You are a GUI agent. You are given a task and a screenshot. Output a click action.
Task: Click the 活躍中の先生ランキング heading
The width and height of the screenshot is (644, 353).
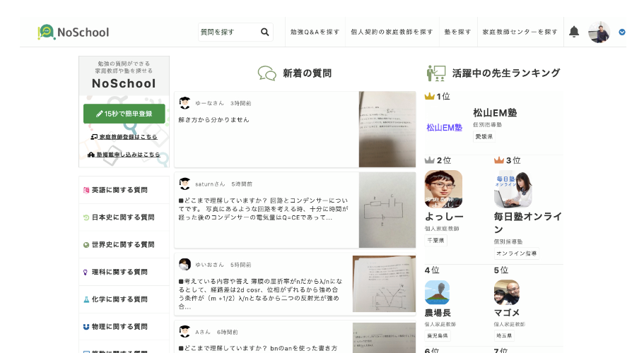coord(506,73)
